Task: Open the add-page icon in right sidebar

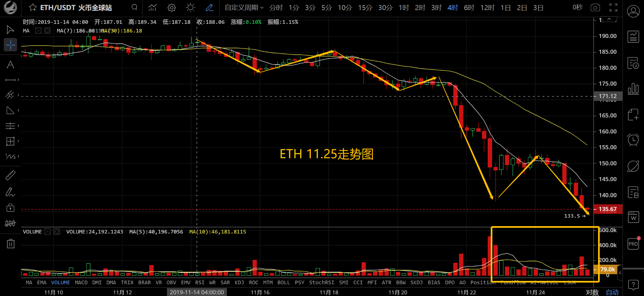Action: coord(633,114)
